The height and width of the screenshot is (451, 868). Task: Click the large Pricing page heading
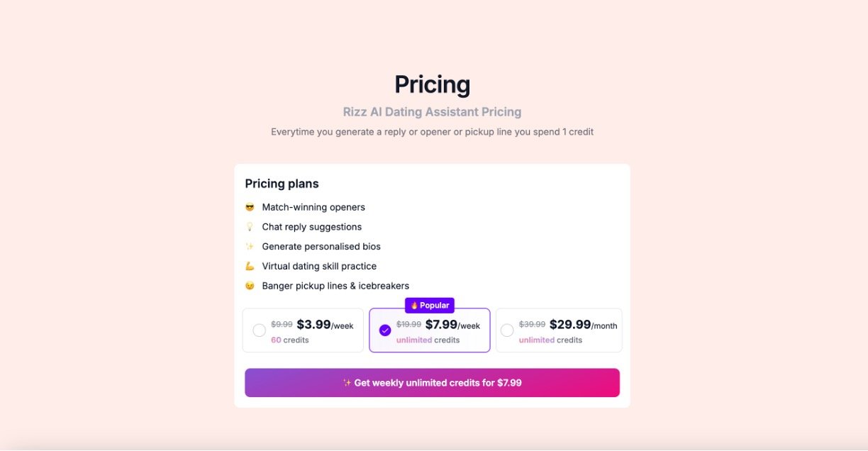(432, 84)
